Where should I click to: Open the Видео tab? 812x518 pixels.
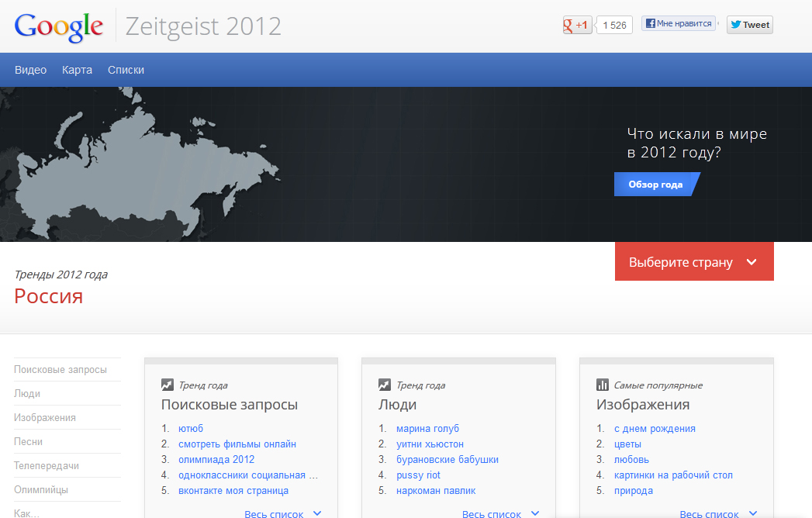30,70
